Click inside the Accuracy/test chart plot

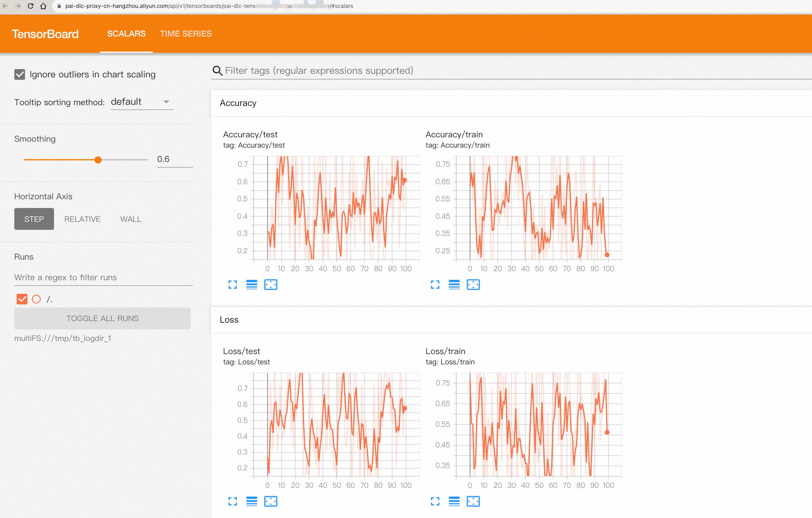[x=337, y=208]
